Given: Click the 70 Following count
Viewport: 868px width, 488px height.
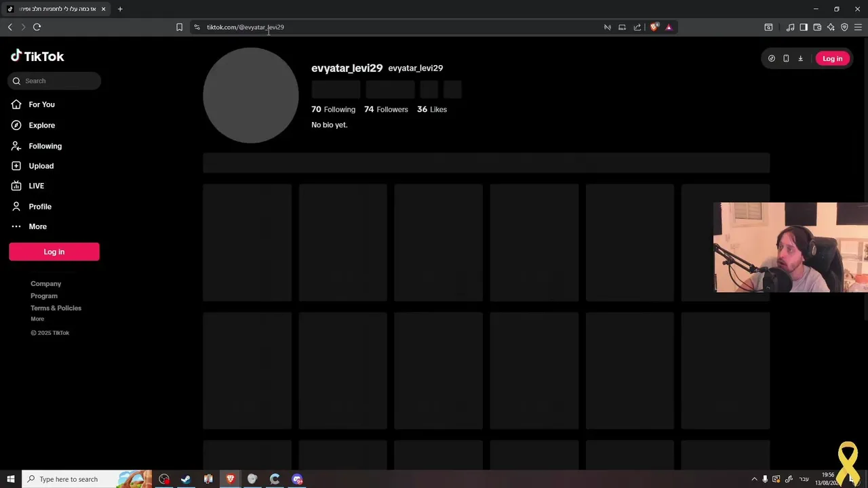Looking at the screenshot, I should tap(333, 109).
